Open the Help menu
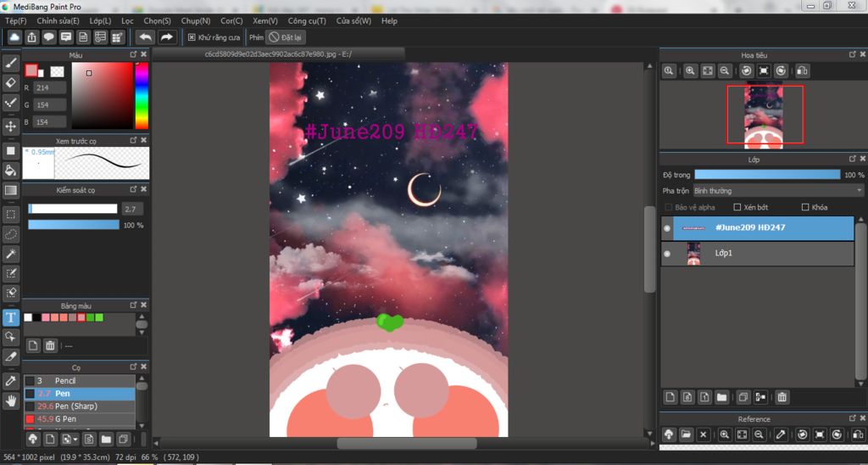This screenshot has width=868, height=465. [389, 20]
